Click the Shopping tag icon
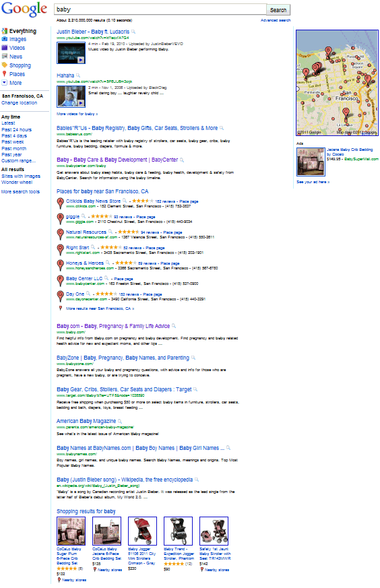380x588 pixels. [5, 65]
